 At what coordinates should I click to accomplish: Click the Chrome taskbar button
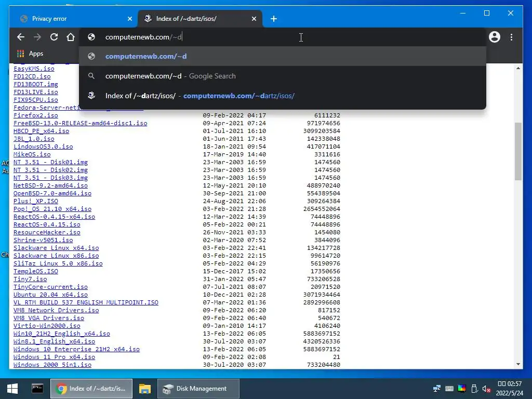click(91, 389)
